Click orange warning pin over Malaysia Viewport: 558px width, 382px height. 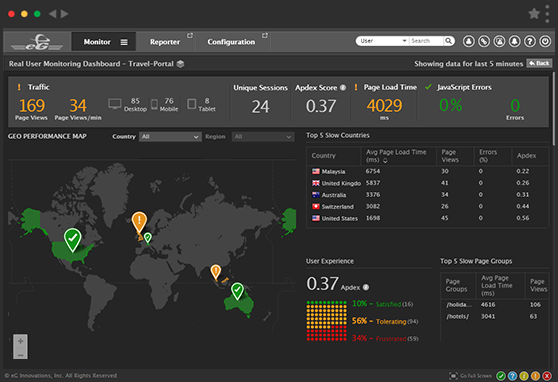(215, 272)
